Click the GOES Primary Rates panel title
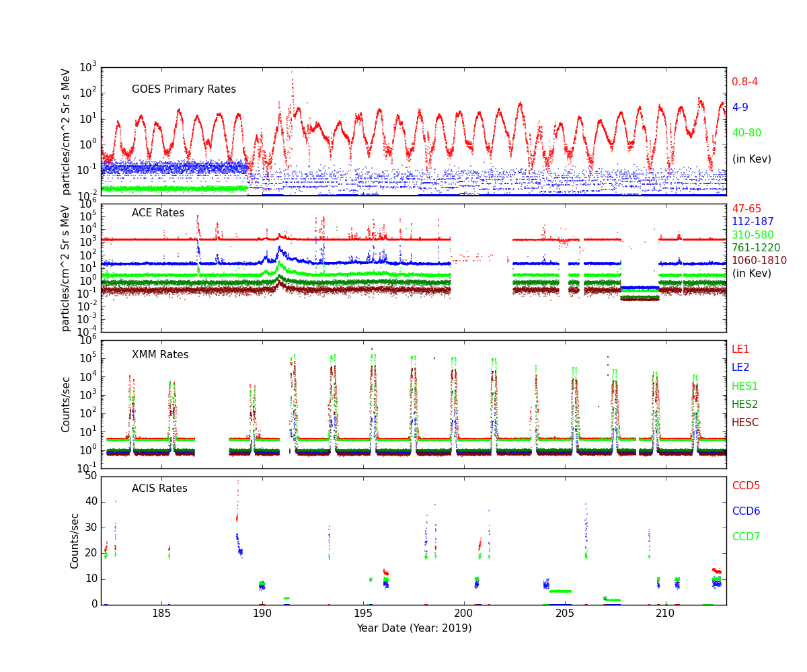Viewport: 807px width, 672px height. coord(184,89)
